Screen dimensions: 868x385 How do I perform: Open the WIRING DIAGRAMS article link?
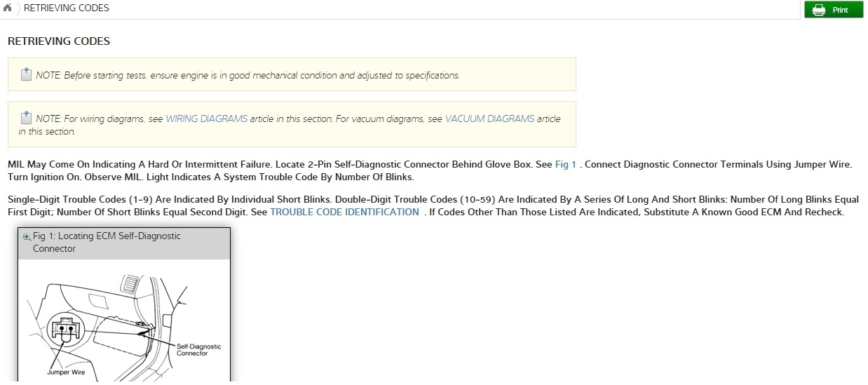pyautogui.click(x=206, y=119)
